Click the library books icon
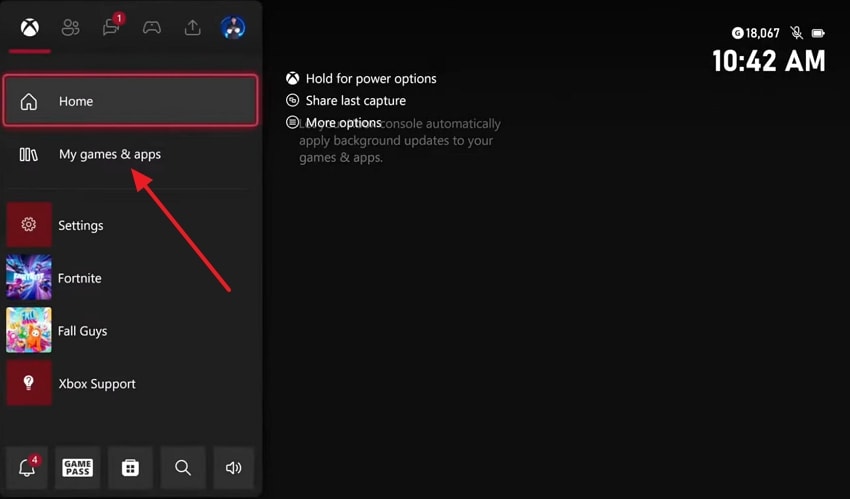Viewport: 850px width, 499px height. 29,154
